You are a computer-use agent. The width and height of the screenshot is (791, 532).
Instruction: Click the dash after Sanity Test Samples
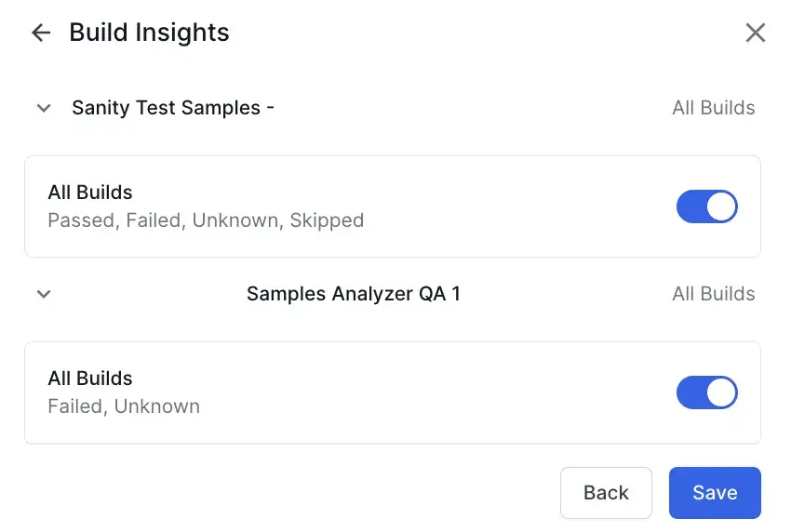click(270, 108)
